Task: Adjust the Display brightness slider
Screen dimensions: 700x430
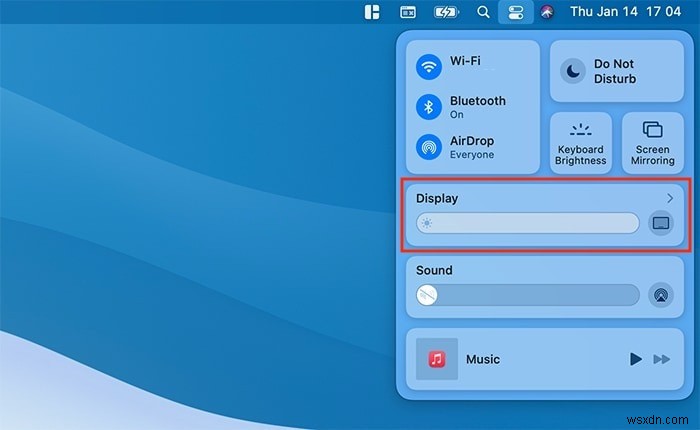Action: [527, 223]
